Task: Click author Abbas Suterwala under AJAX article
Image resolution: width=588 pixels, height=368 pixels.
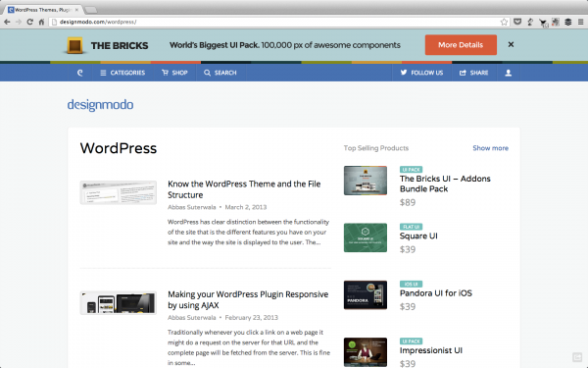Action: click(x=192, y=317)
